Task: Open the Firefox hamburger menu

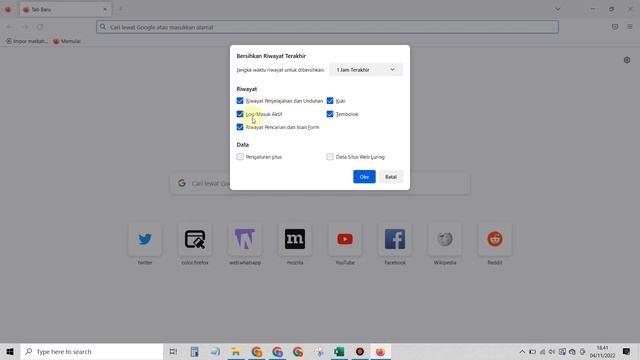Action: 630,27
